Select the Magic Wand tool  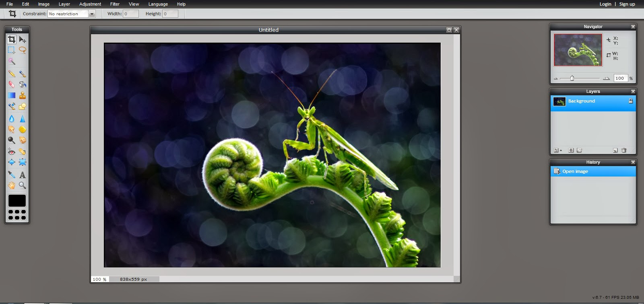[12, 61]
